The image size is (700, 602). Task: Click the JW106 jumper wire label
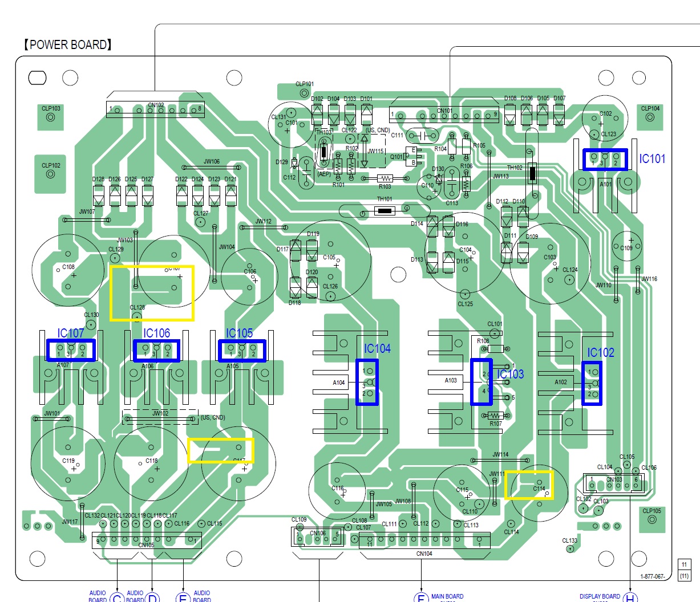[212, 162]
